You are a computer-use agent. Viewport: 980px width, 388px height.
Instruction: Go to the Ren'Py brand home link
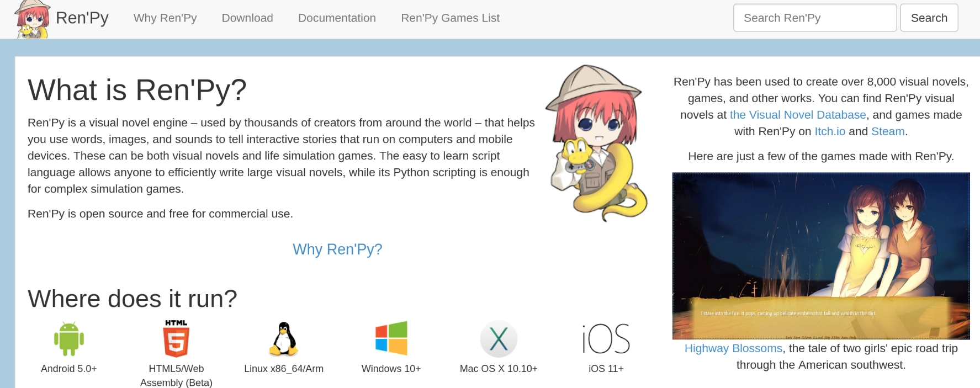(x=82, y=18)
